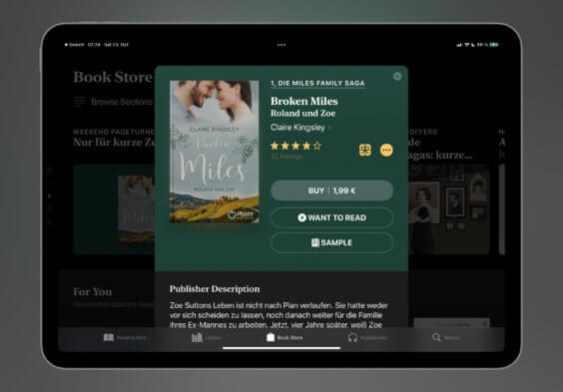
Task: Open the Reading Now tab
Action: point(125,337)
